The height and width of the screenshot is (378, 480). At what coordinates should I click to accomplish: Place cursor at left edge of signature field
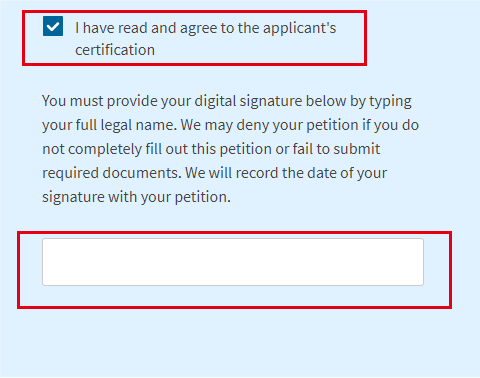pos(47,262)
